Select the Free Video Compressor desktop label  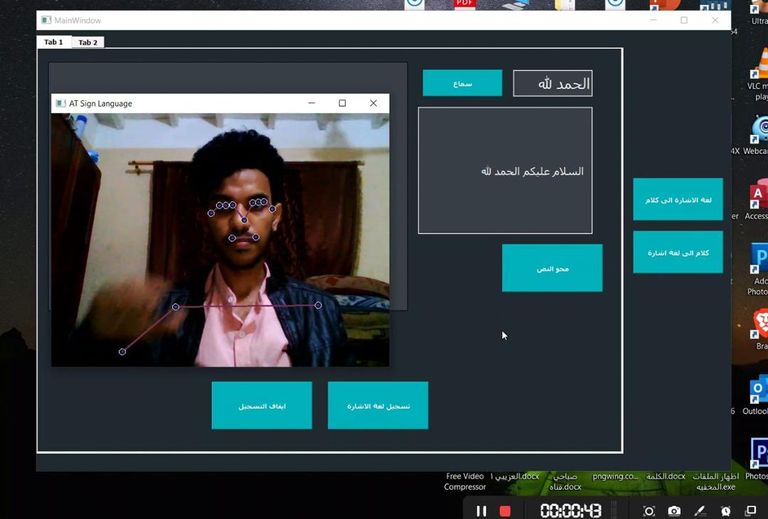pos(465,481)
